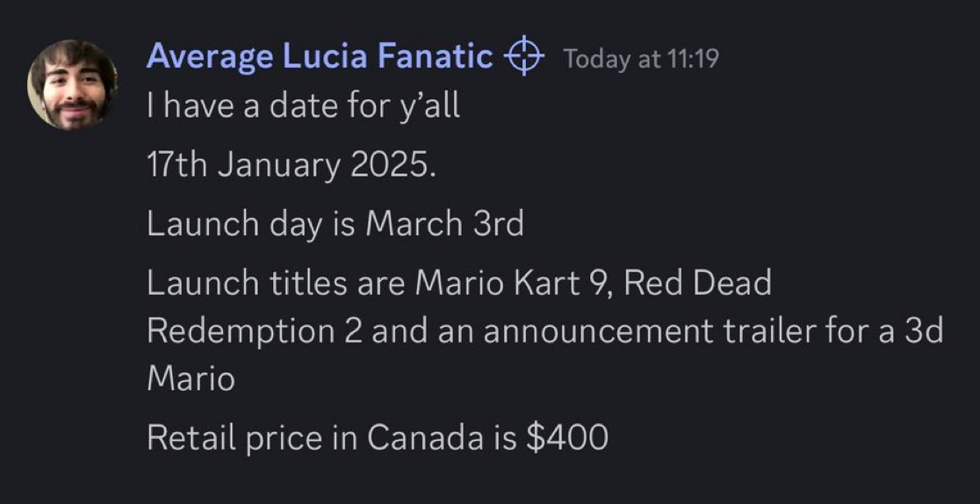Click the message line "I have a date for y'all"
The width and height of the screenshot is (980, 504).
303,108
